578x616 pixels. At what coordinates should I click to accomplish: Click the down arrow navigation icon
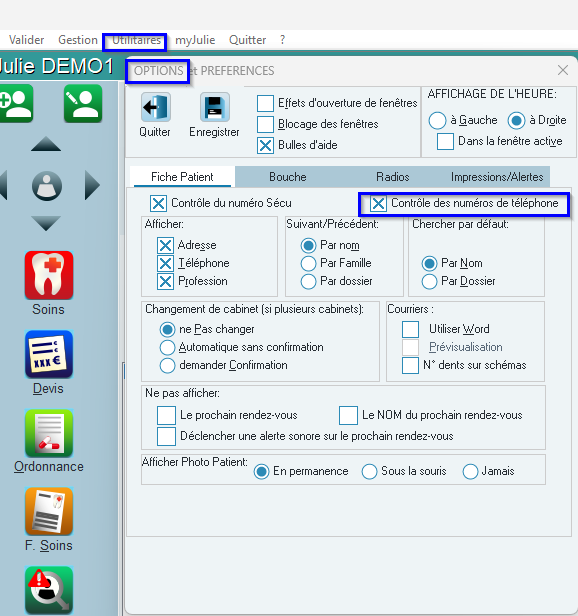point(46,223)
